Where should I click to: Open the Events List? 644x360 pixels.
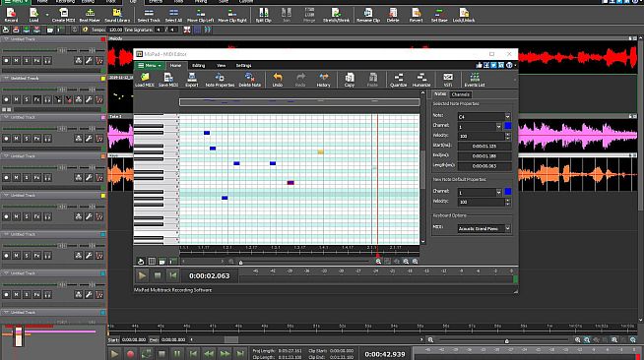pos(475,80)
